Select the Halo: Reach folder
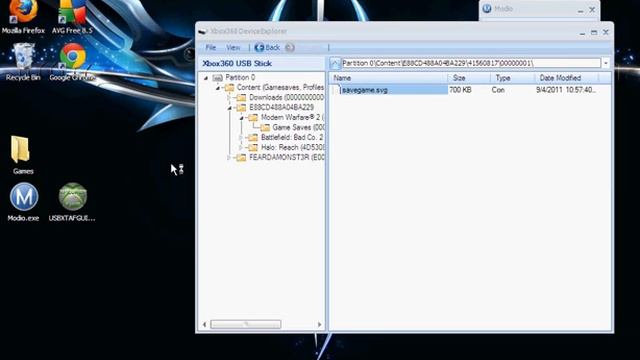Screen dimensions: 640x360 click(293, 147)
